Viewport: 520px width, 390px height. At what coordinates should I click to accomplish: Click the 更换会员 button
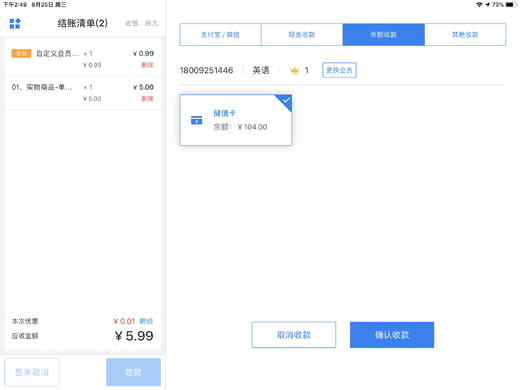339,70
